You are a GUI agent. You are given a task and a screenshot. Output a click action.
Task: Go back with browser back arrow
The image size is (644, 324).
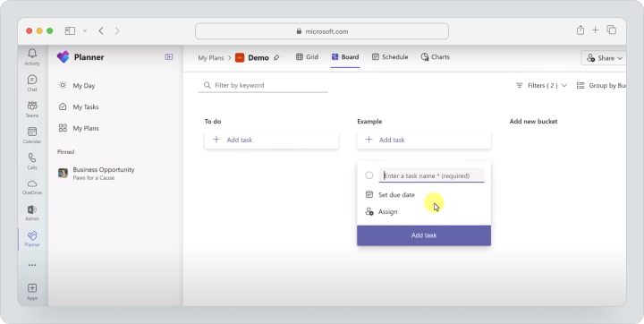point(101,30)
